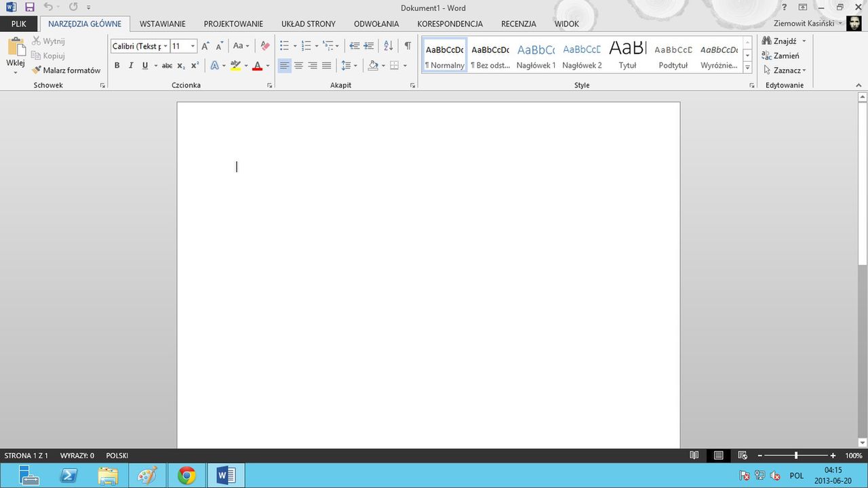Switch to the WSTAWIANIE tab
Viewport: 868px width, 488px height.
click(x=163, y=24)
